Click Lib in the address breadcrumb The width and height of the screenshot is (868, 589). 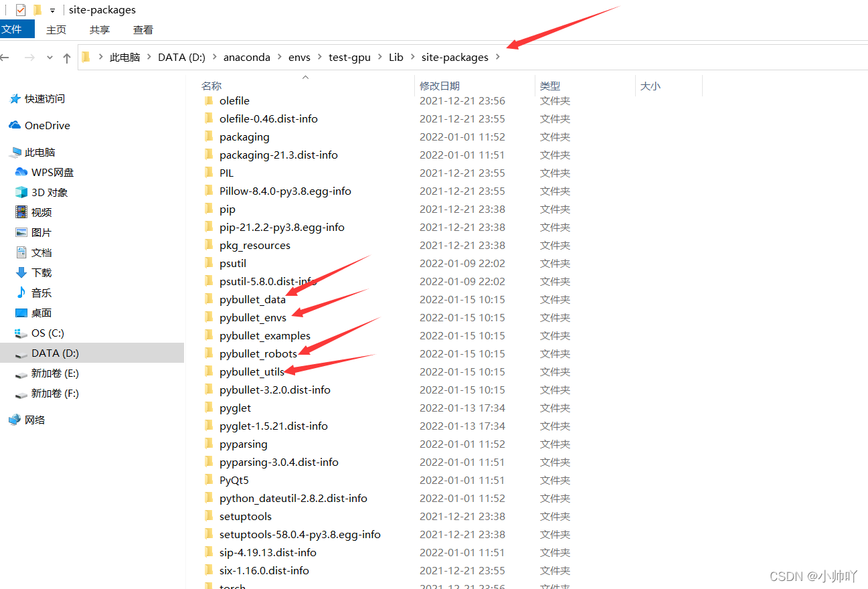pyautogui.click(x=396, y=58)
